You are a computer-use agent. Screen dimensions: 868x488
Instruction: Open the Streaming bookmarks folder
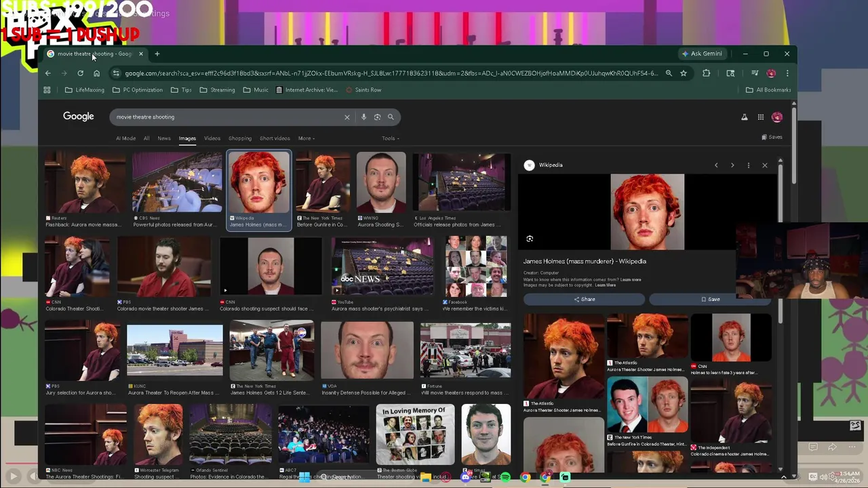pos(217,89)
